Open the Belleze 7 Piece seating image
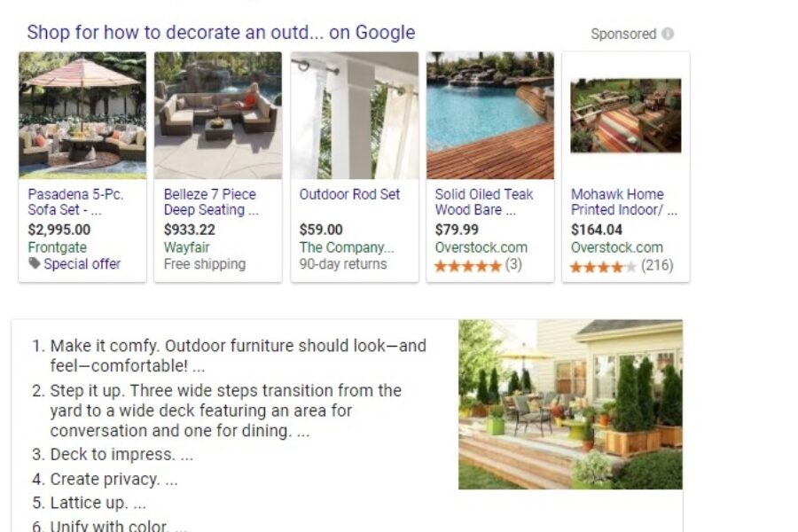Screen dimensions: 798x532 tap(218, 115)
